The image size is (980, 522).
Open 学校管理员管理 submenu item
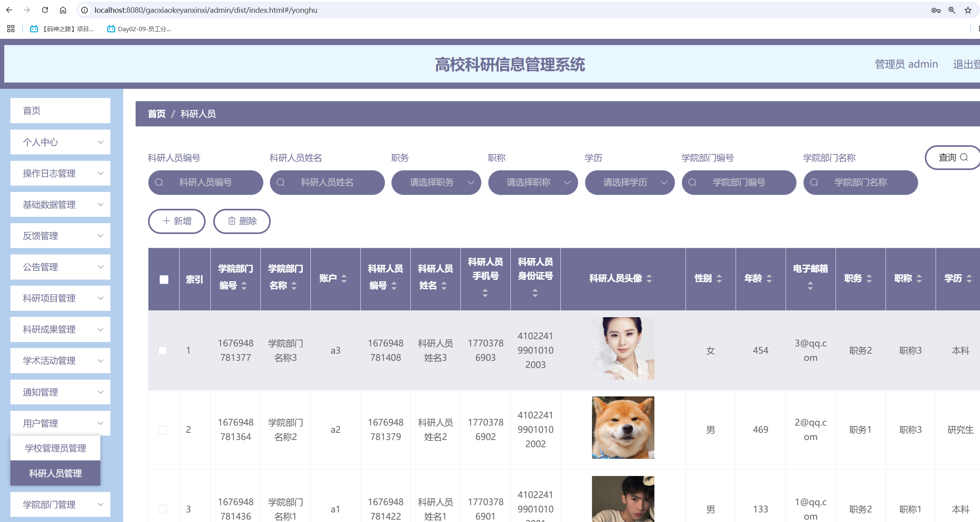pyautogui.click(x=55, y=448)
